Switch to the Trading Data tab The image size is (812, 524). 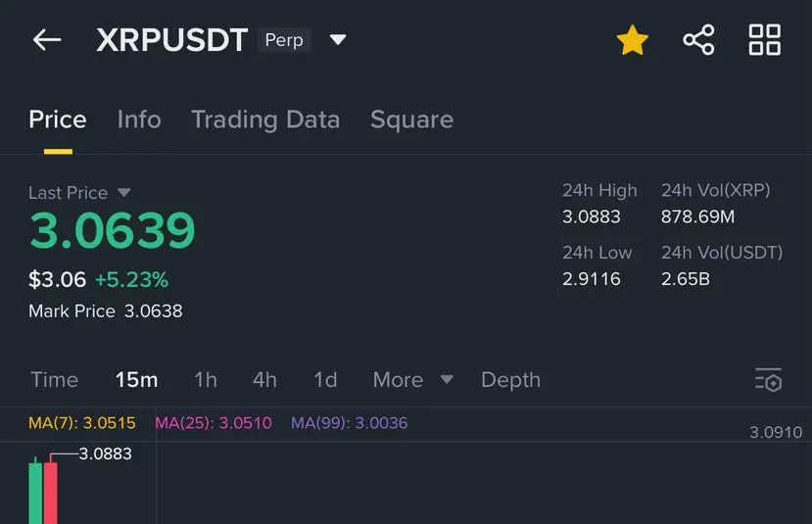[x=265, y=119]
